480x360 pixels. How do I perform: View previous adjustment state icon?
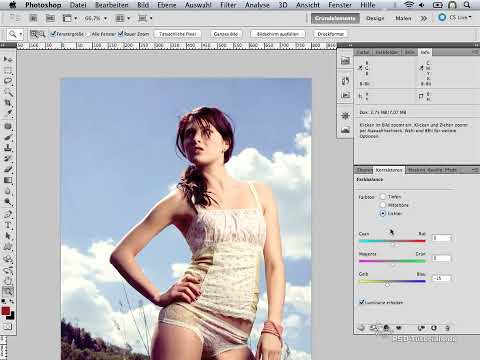pyautogui.click(x=421, y=328)
